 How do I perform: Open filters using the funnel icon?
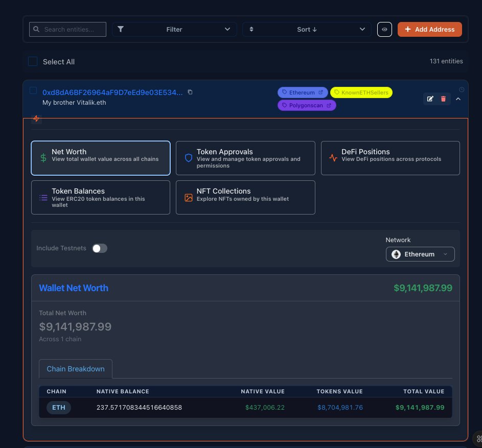point(121,29)
